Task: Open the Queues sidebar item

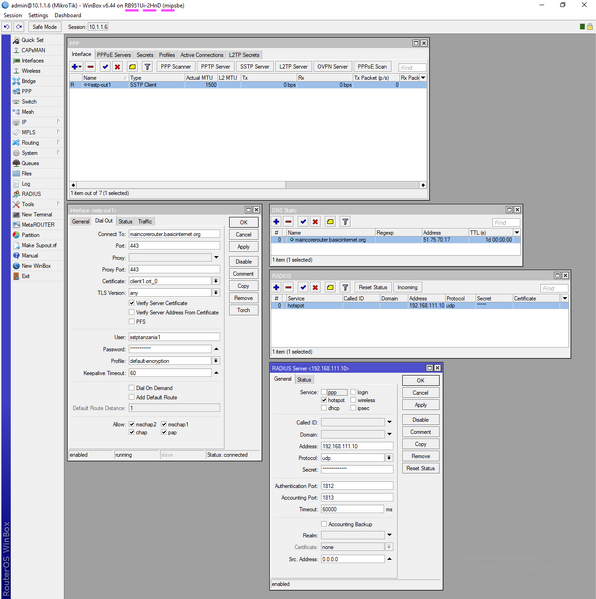Action: (x=30, y=164)
